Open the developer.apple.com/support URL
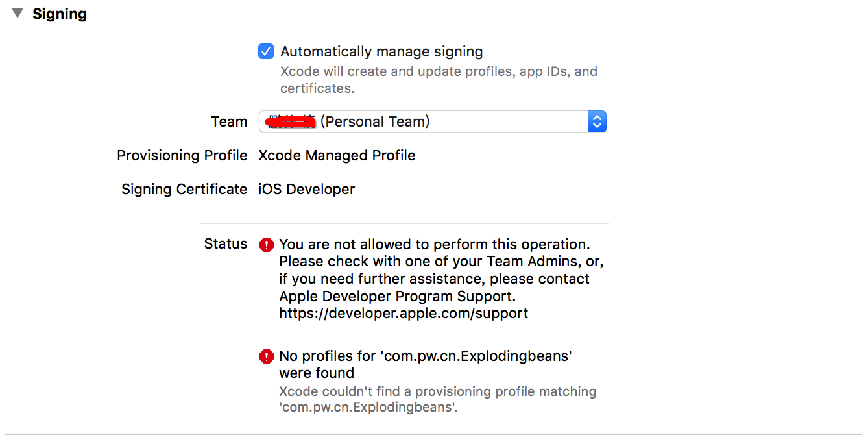 404,314
